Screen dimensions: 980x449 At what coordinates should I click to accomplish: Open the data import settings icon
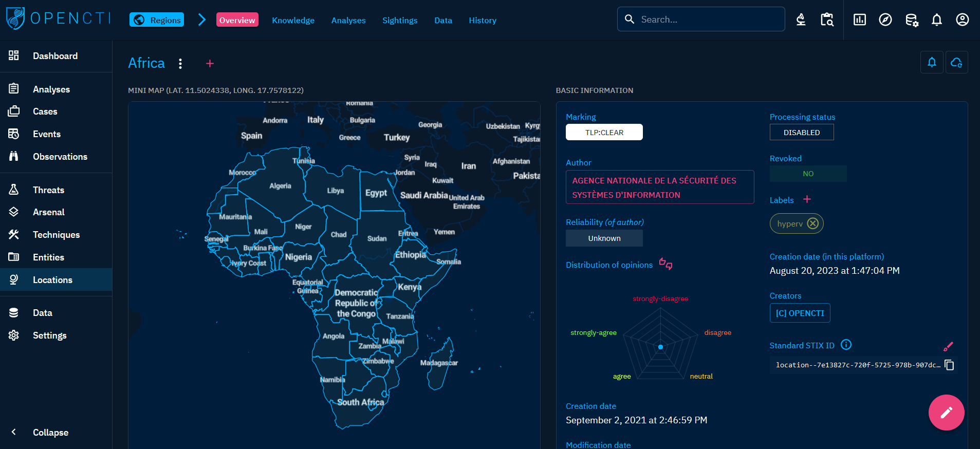coord(911,20)
